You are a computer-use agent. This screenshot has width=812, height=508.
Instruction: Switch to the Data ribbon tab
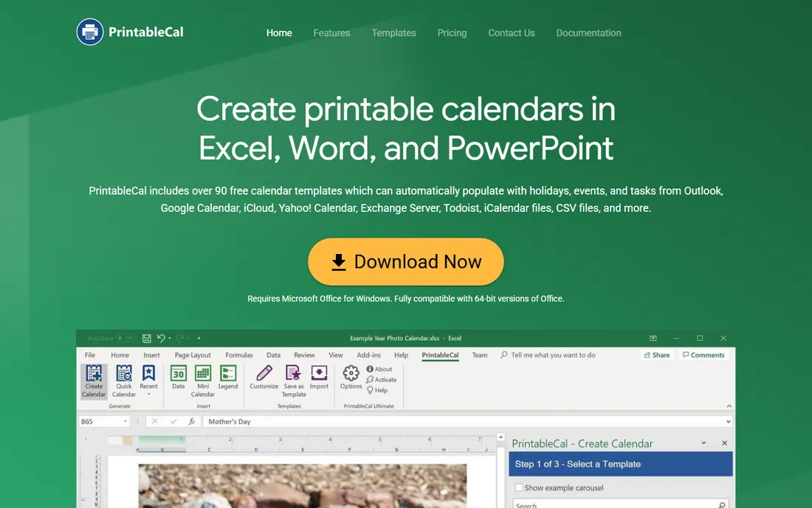point(273,355)
